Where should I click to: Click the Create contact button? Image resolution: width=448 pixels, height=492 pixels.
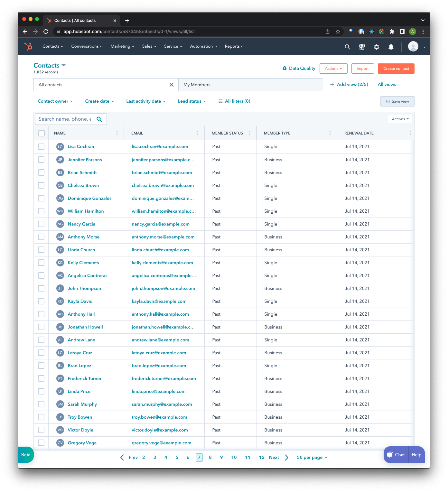click(396, 68)
